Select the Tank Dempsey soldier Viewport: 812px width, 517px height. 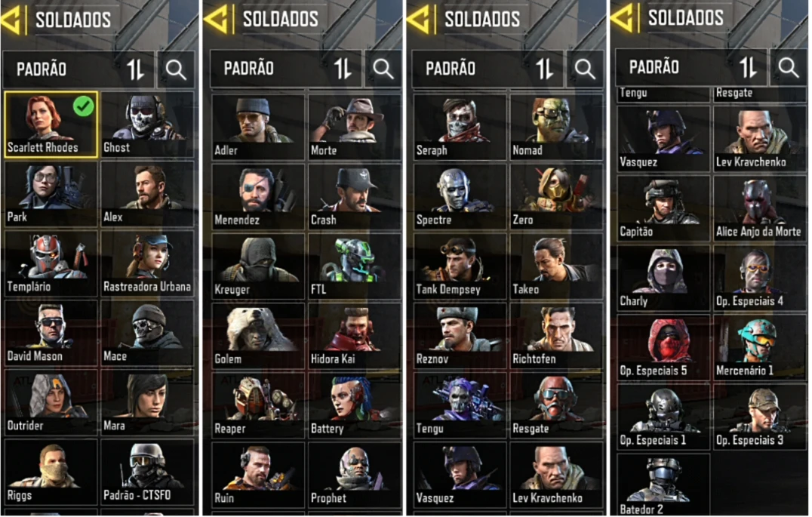(x=460, y=266)
